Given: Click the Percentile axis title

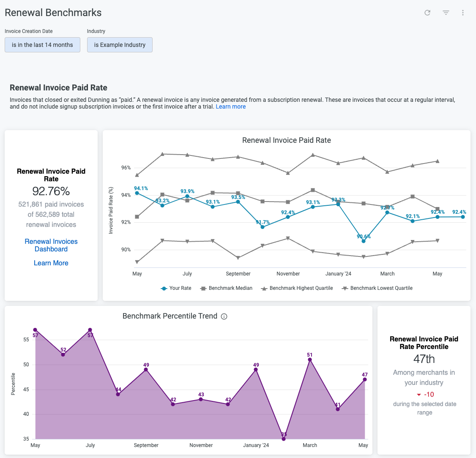Looking at the screenshot, I should pos(13,384).
